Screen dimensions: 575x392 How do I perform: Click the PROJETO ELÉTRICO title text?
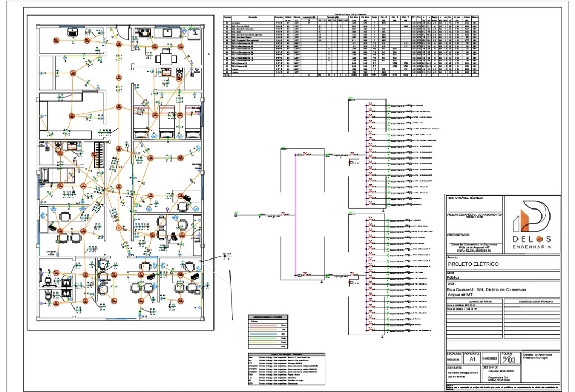(x=472, y=264)
